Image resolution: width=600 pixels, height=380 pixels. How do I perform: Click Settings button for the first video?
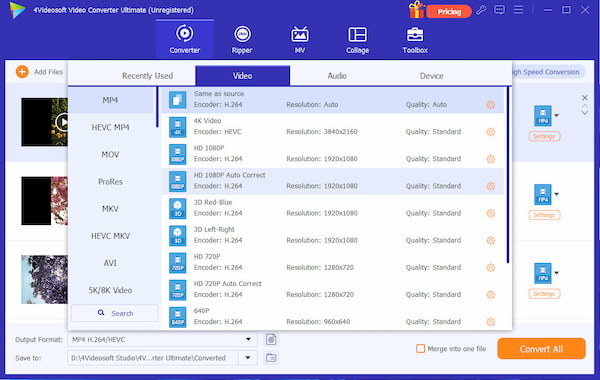544,136
